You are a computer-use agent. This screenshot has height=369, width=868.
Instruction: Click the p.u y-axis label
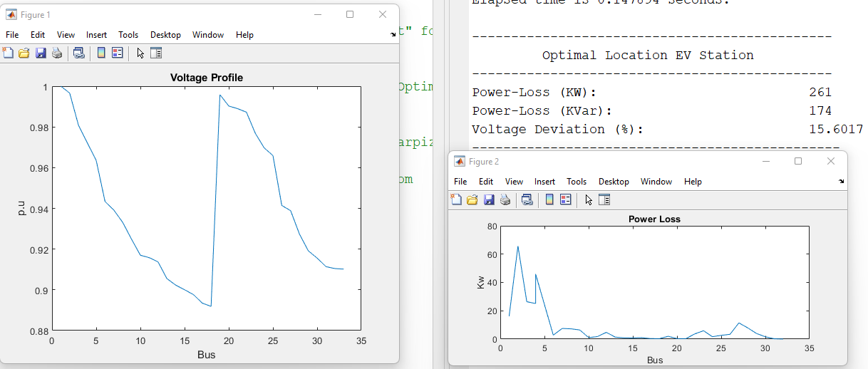(x=21, y=209)
